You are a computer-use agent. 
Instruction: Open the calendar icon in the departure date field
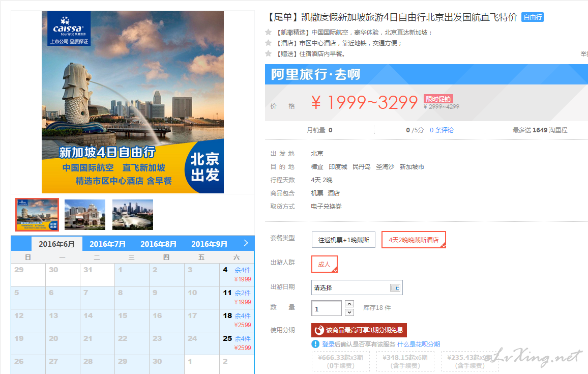pos(395,287)
